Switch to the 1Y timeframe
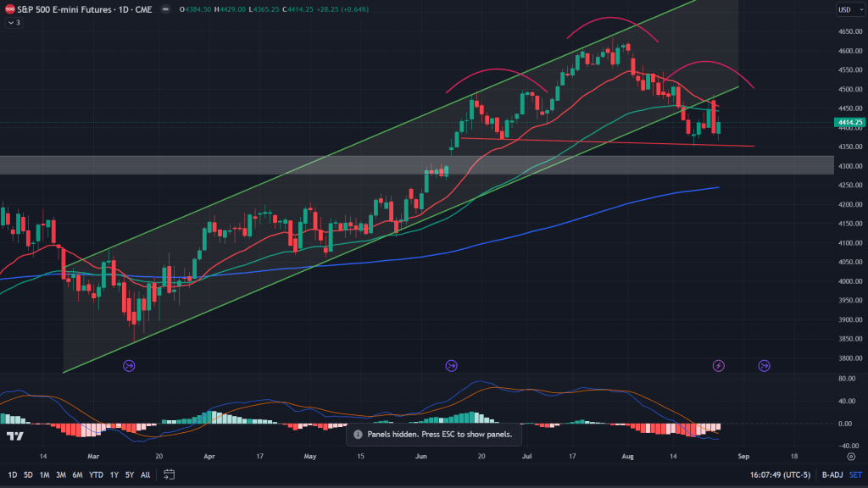This screenshot has width=868, height=488. (x=114, y=475)
